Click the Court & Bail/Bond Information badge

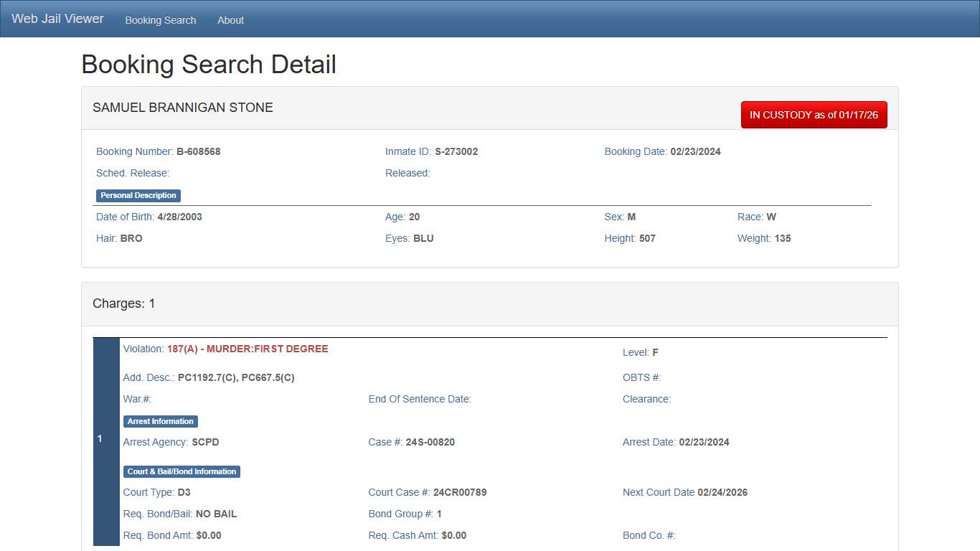click(x=182, y=471)
